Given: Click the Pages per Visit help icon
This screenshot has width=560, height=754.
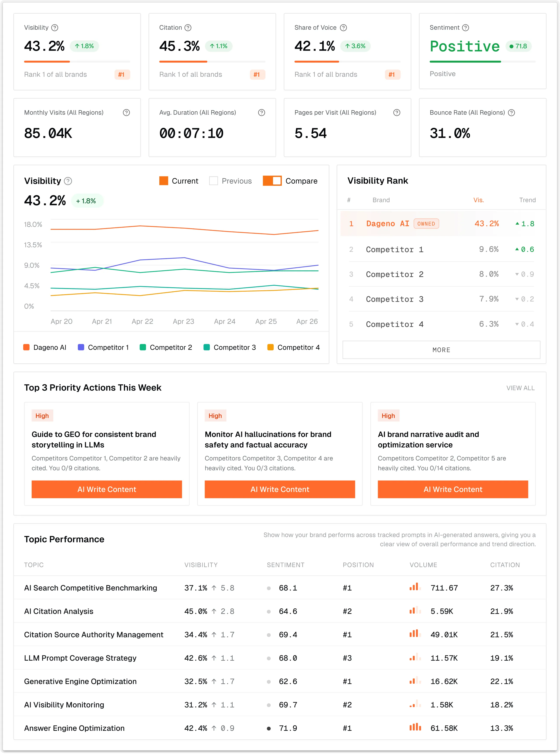Looking at the screenshot, I should pos(397,113).
